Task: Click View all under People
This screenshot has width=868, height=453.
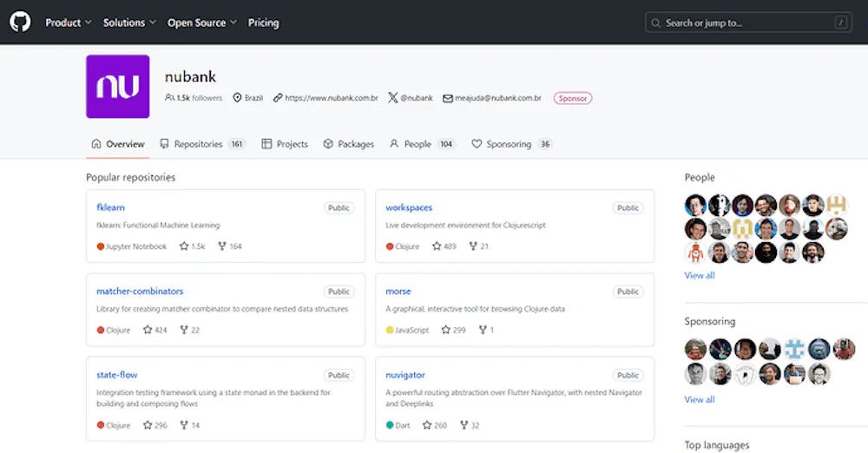Action: 700,275
